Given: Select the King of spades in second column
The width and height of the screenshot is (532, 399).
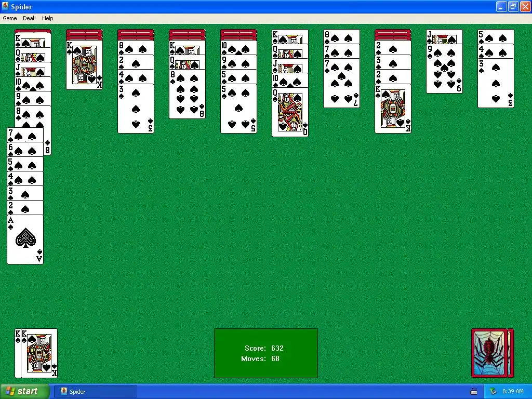Looking at the screenshot, I should tap(85, 65).
